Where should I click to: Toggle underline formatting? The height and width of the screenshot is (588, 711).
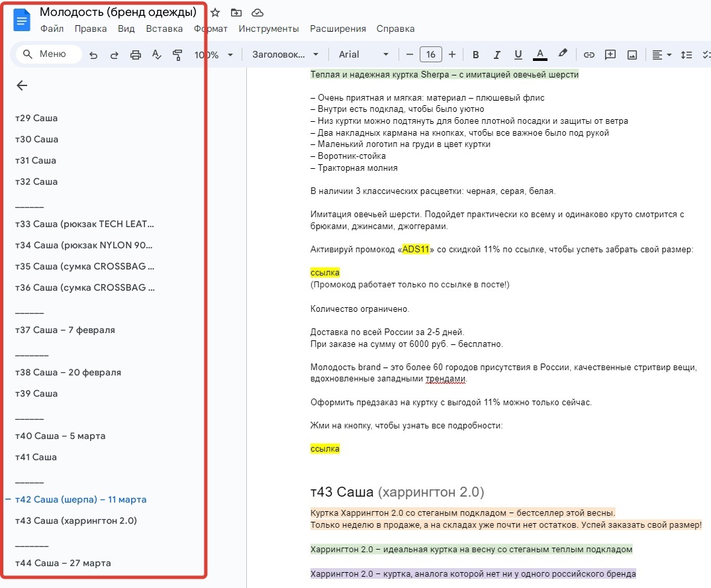tap(518, 54)
